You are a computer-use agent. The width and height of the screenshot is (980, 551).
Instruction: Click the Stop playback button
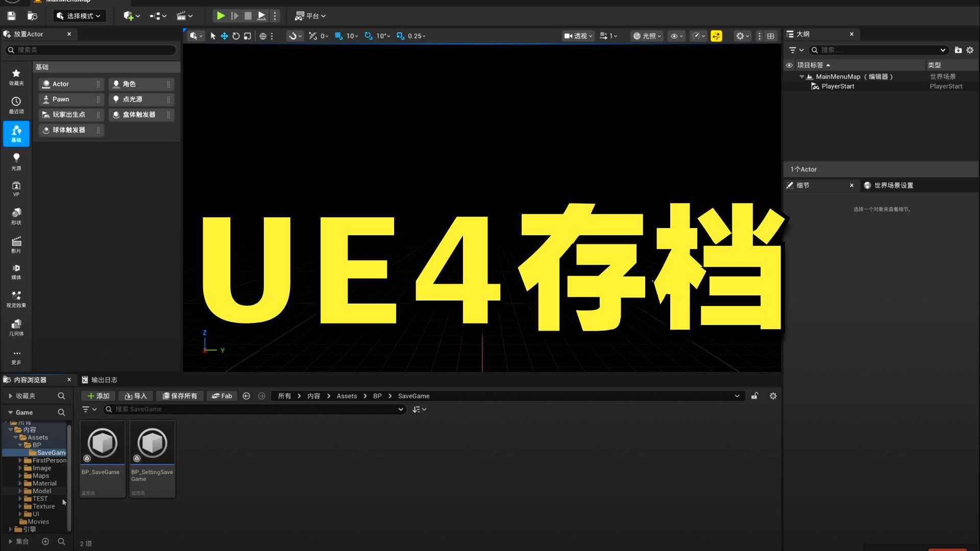tap(248, 16)
